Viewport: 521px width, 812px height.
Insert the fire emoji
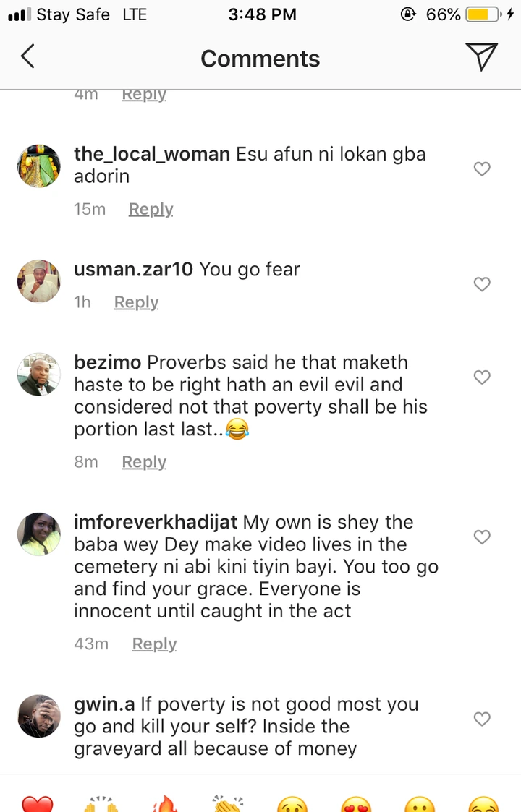(x=165, y=804)
